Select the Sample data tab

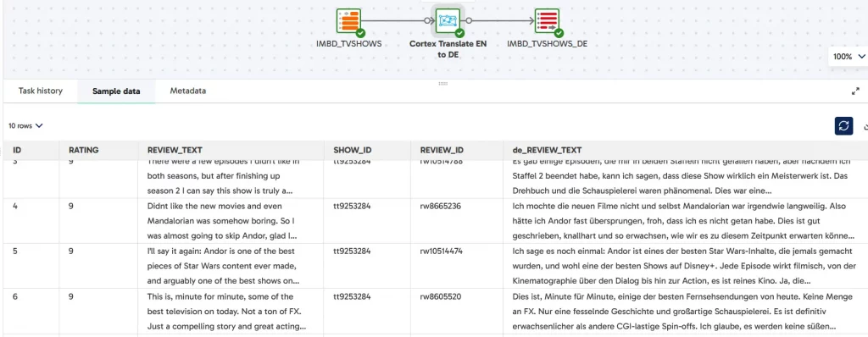pos(116,91)
